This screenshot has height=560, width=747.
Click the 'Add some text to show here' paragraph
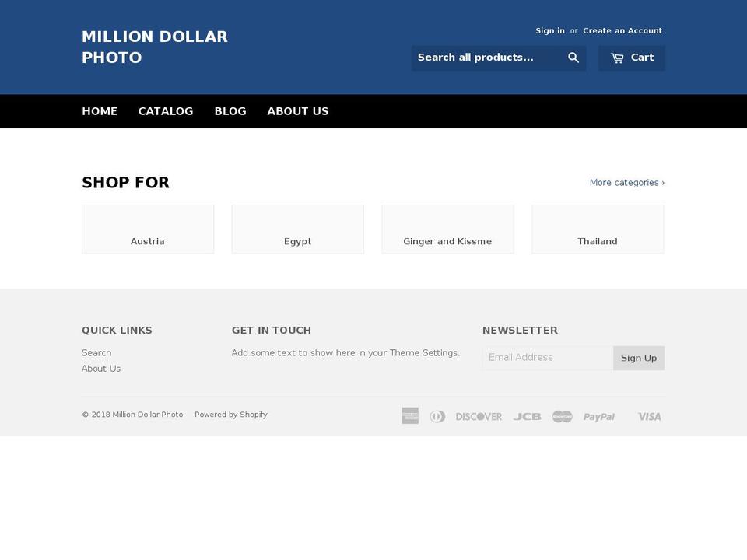pyautogui.click(x=345, y=353)
